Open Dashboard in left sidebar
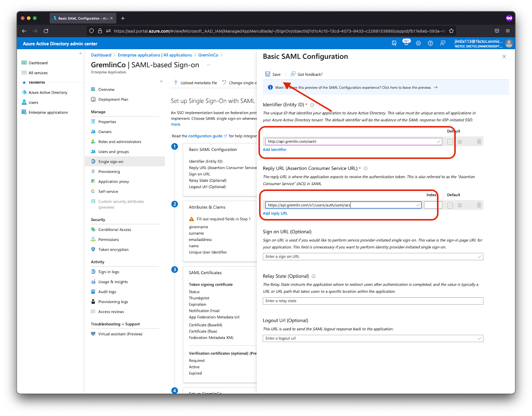532x416 pixels. 38,63
